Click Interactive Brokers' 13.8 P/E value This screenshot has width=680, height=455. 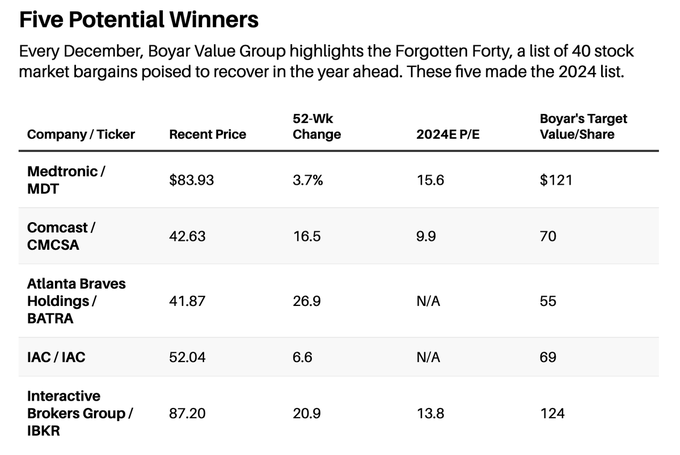pyautogui.click(x=430, y=413)
